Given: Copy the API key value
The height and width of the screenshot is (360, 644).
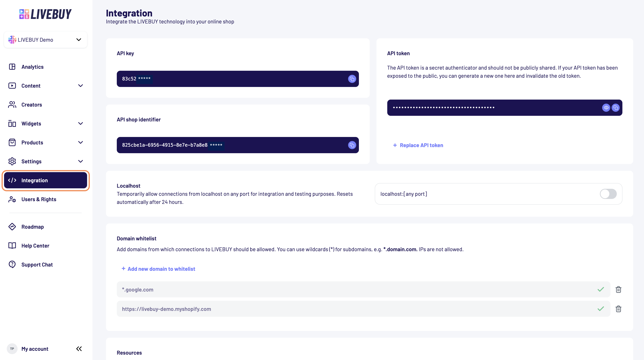Looking at the screenshot, I should [x=352, y=79].
